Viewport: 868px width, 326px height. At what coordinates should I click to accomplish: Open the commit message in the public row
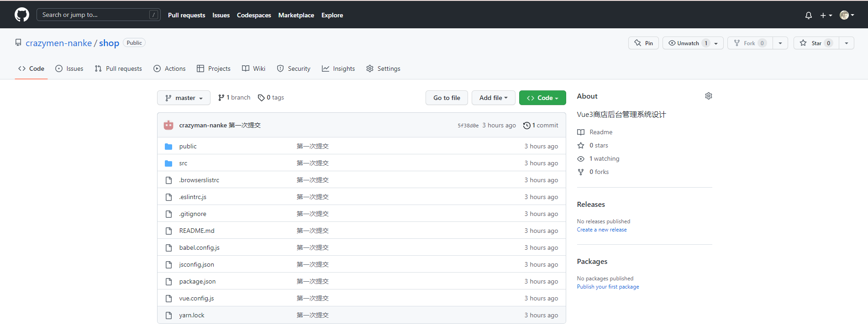(313, 146)
